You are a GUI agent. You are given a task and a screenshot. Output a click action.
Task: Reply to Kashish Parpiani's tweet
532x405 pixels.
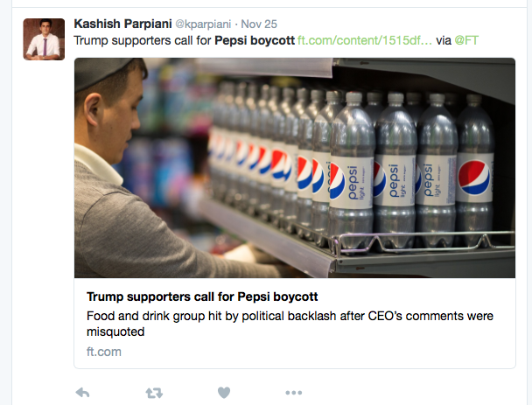pos(82,393)
